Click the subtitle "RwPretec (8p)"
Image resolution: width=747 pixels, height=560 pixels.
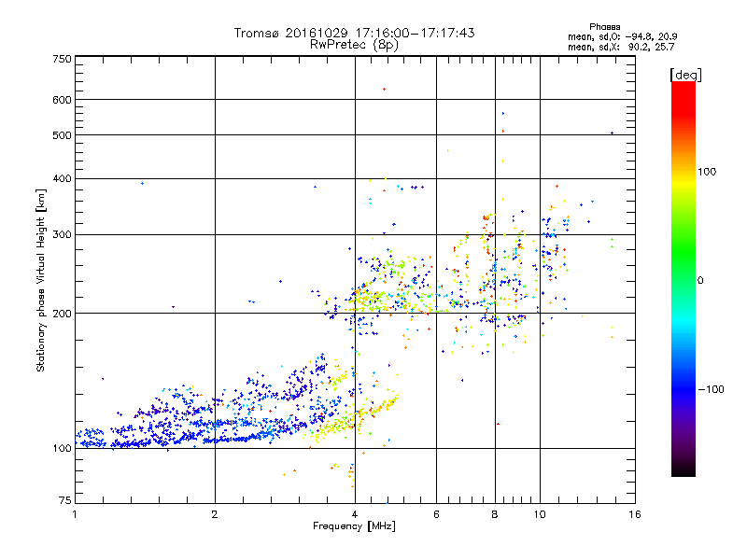[x=354, y=45]
